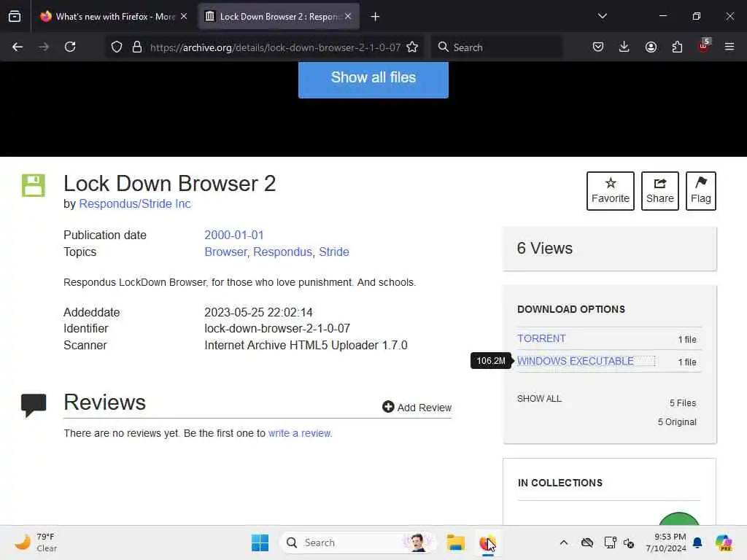Screen dimensions: 747x560
Task: Expand the list all tabs chevron
Action: pyautogui.click(x=602, y=16)
